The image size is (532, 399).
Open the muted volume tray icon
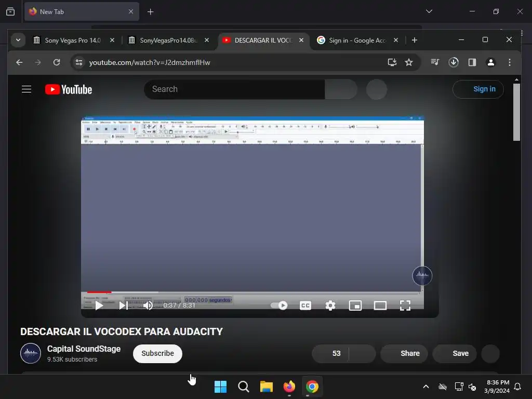[472, 387]
